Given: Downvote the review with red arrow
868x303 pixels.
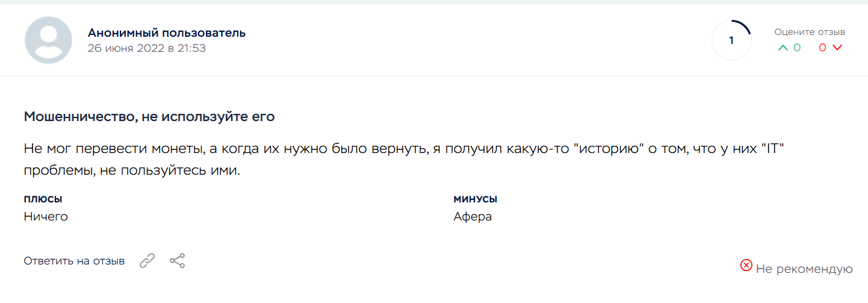Looking at the screenshot, I should coord(837,48).
